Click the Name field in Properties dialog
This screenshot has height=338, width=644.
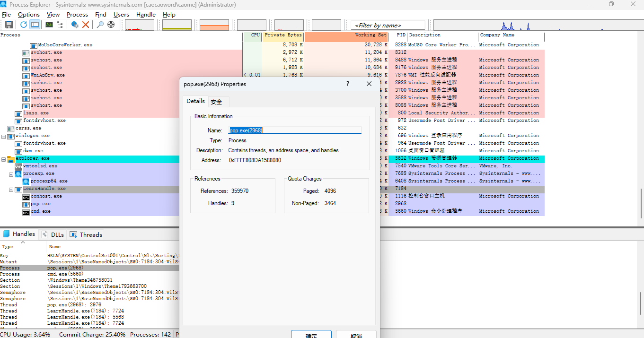coord(295,130)
